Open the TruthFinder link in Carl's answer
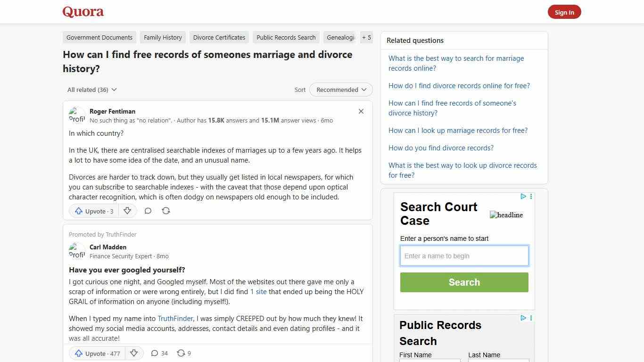 tap(175, 318)
